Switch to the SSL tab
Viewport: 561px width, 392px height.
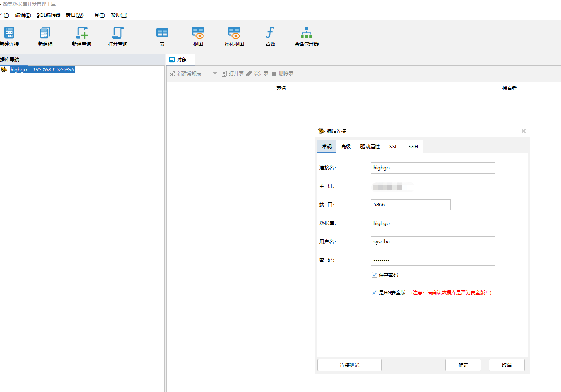(x=393, y=146)
